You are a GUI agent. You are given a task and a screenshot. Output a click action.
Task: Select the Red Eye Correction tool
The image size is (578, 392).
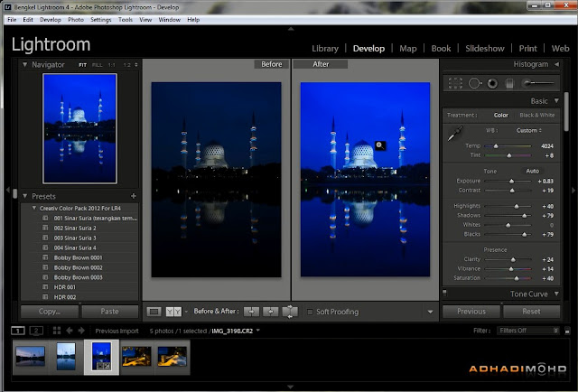492,83
